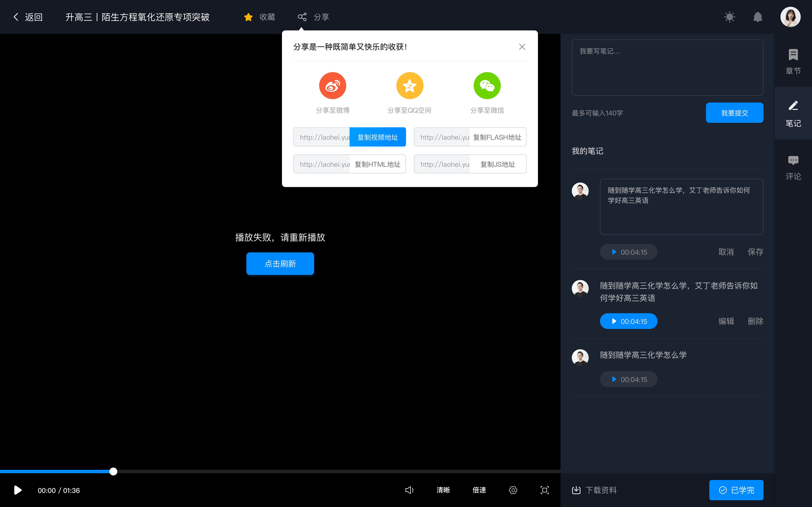Click the 倍速 playback speed control
The width and height of the screenshot is (812, 507).
pyautogui.click(x=479, y=490)
